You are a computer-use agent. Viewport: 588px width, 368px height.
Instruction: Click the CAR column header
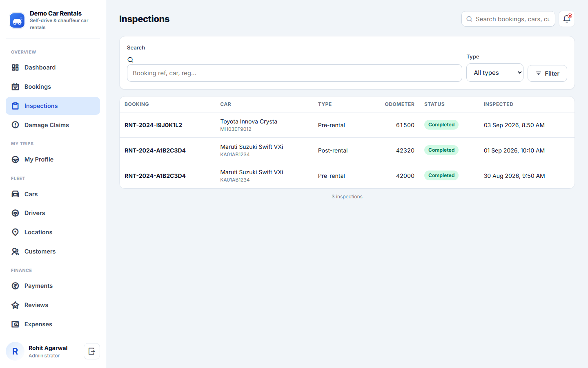click(226, 104)
